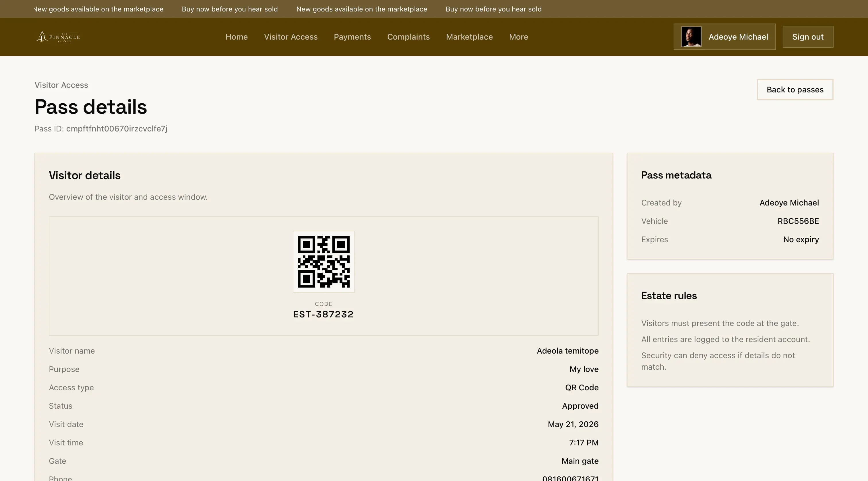Image resolution: width=868 pixels, height=481 pixels.
Task: Open the Marketplace section
Action: point(469,37)
